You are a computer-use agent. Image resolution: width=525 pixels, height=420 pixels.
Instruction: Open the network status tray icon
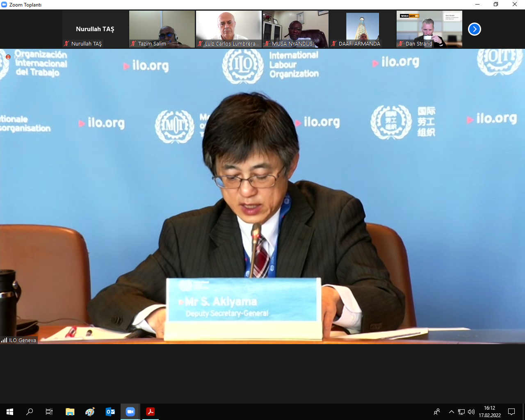pos(461,412)
